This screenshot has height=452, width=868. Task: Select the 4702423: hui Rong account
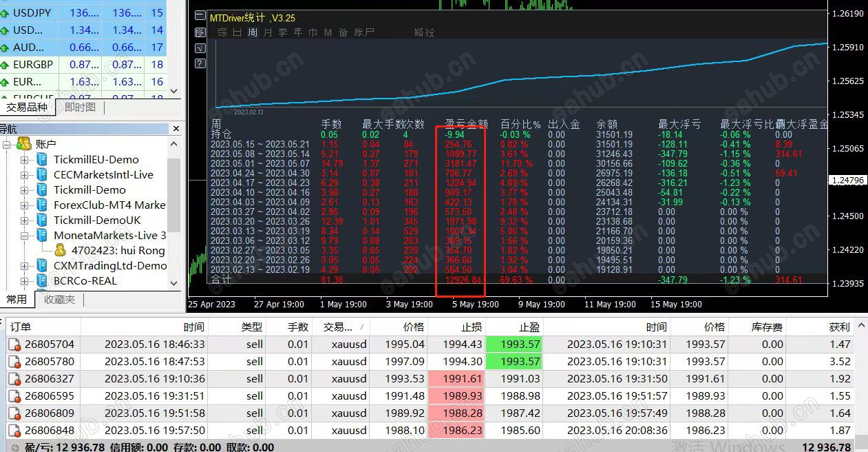pos(118,251)
